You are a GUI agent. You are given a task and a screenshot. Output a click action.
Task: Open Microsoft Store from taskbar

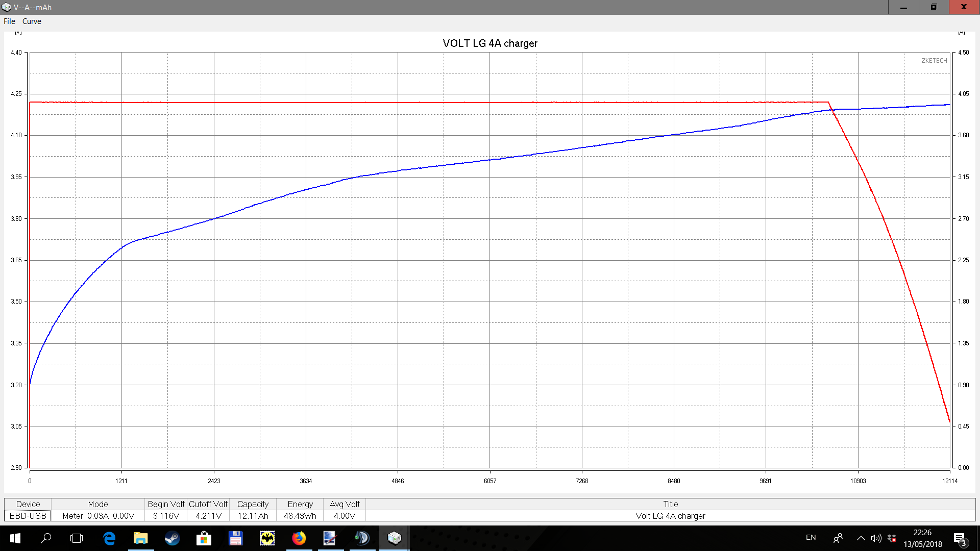204,538
